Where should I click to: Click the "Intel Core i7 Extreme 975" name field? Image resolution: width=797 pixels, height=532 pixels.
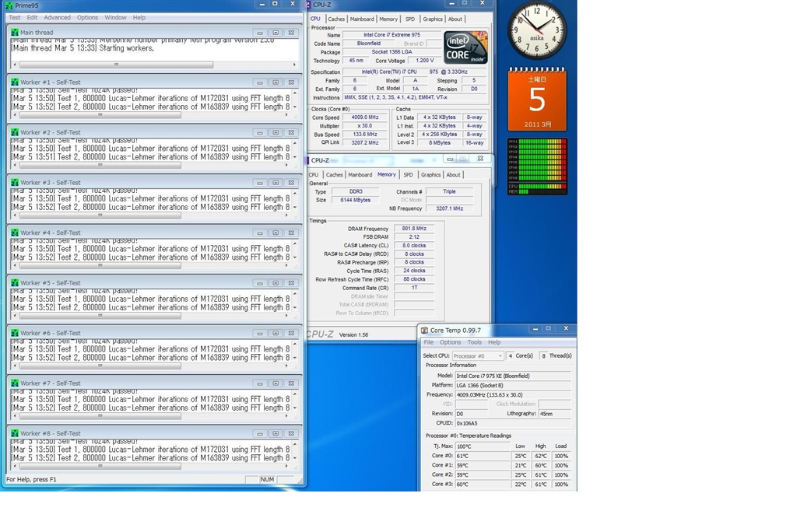[x=392, y=35]
